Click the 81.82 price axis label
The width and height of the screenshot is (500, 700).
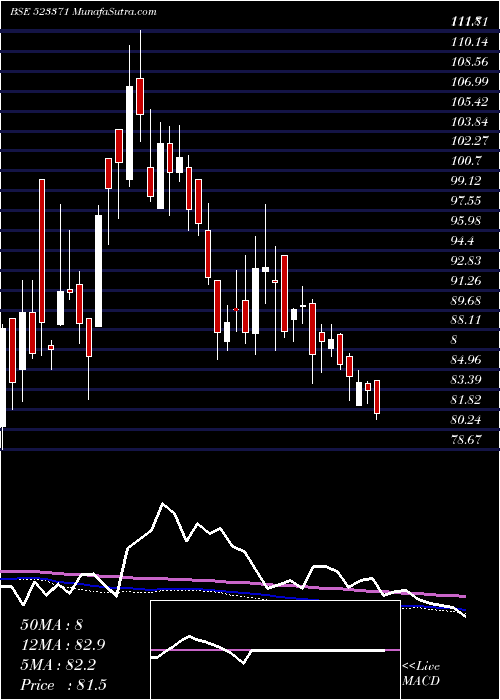[x=466, y=400]
